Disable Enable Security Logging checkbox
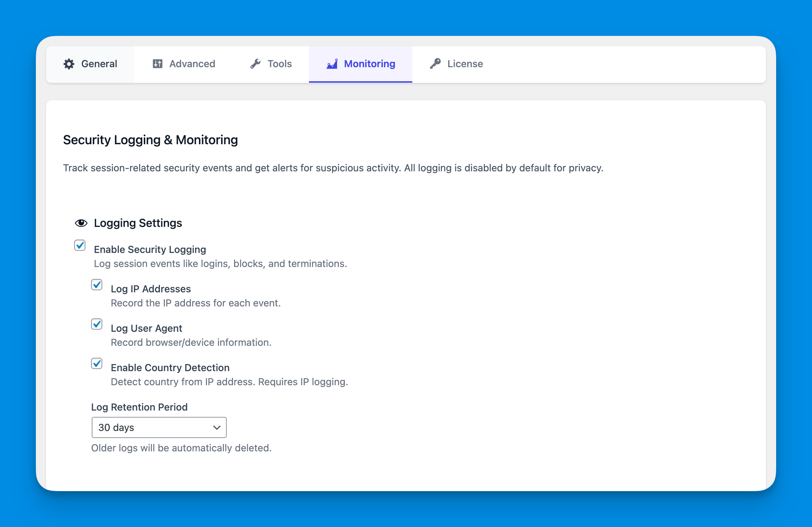Image resolution: width=812 pixels, height=527 pixels. click(x=80, y=245)
